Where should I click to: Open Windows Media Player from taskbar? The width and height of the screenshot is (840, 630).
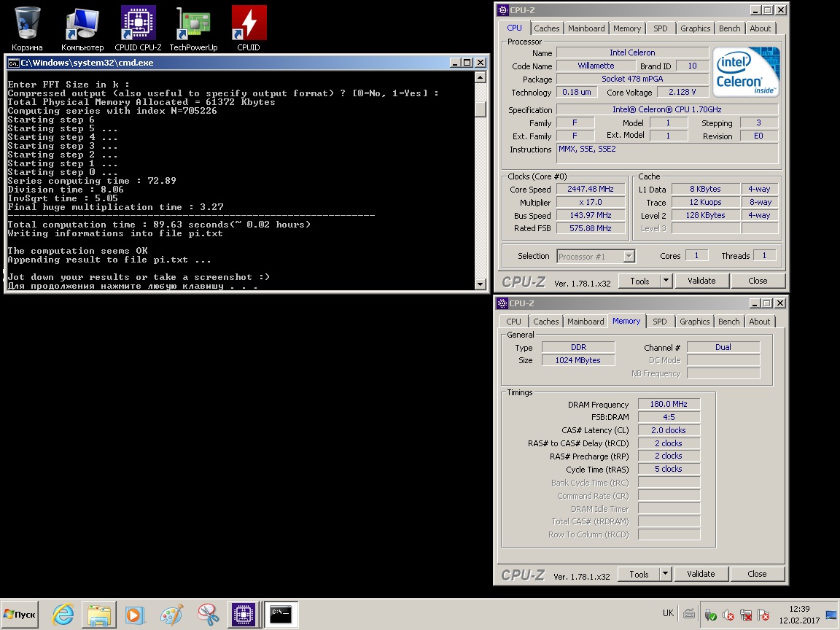[x=135, y=614]
